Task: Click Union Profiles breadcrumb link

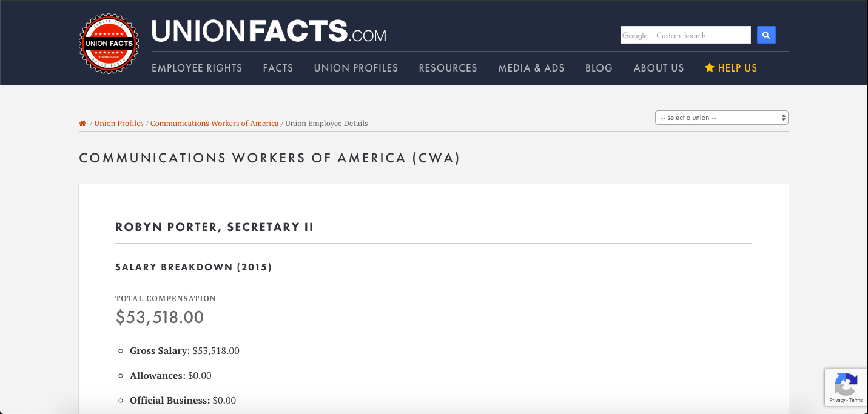Action: coord(119,124)
